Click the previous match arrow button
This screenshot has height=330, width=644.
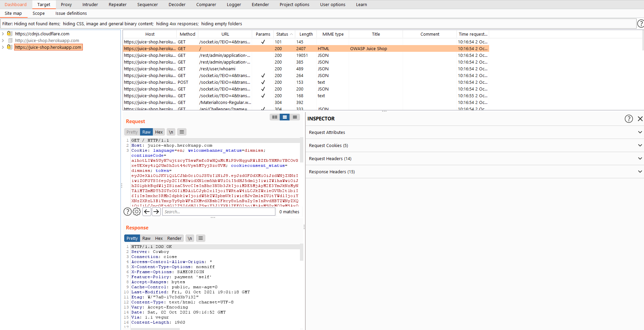(147, 212)
